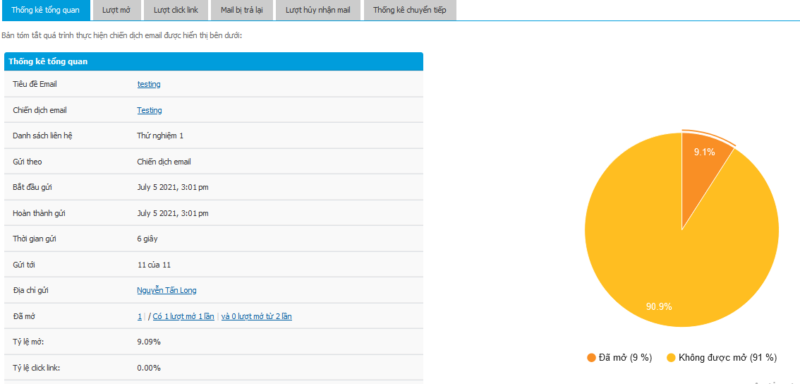
Task: Click the sender link Nguyễn Tấn Long
Action: point(166,290)
